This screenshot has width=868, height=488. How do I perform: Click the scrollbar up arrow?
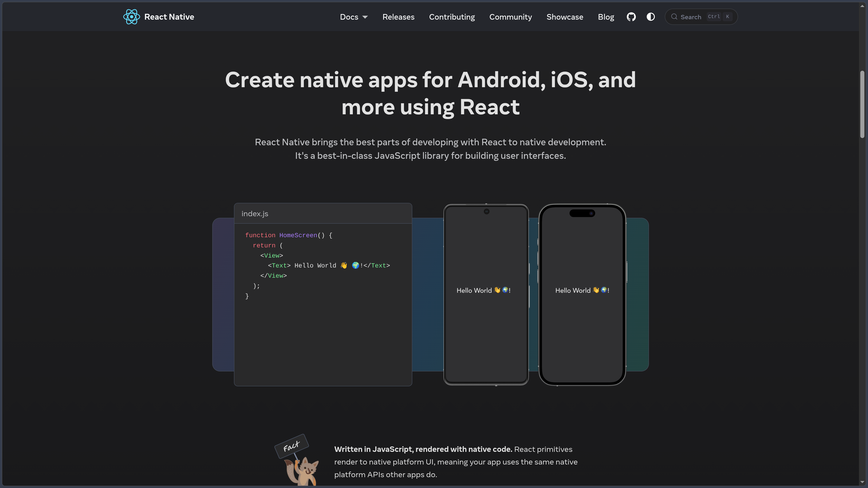pyautogui.click(x=862, y=6)
